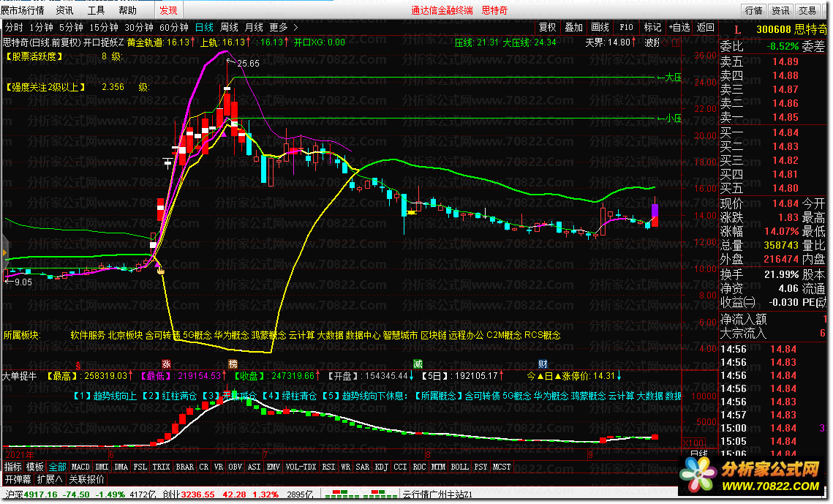Open the 画线 drawing tools
The image size is (833, 504).
tap(600, 27)
